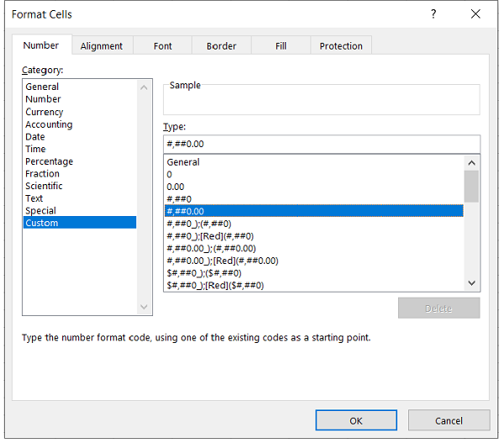Choose the Currency category

point(45,112)
